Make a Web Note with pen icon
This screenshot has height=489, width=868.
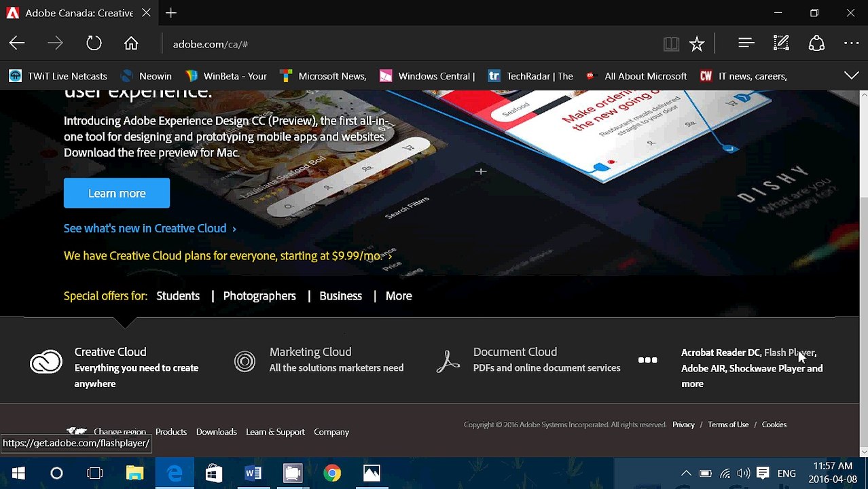click(781, 43)
